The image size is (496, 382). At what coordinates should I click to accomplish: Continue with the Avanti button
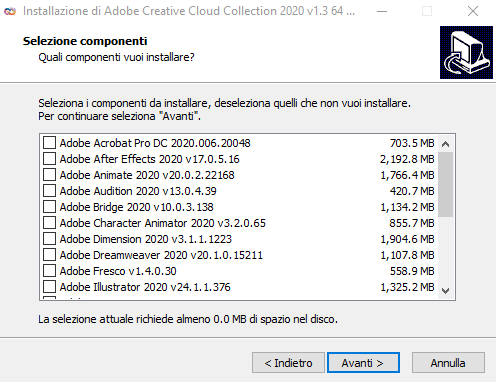point(363,363)
